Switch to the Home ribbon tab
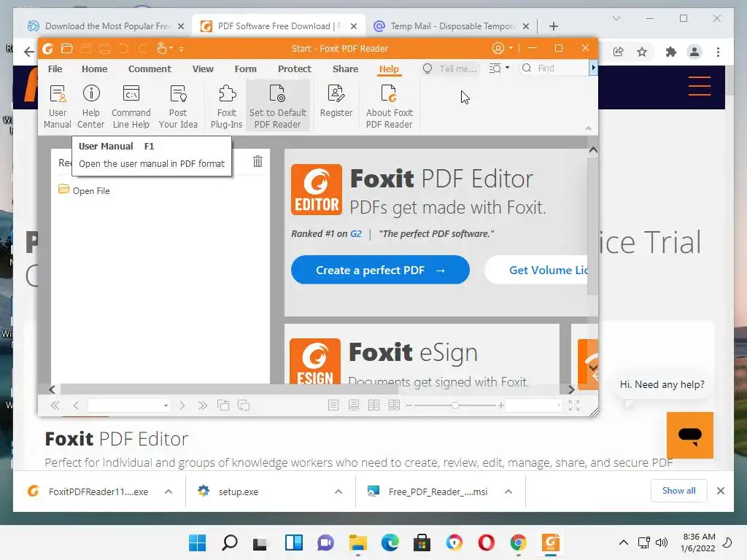The height and width of the screenshot is (560, 747). pos(94,69)
